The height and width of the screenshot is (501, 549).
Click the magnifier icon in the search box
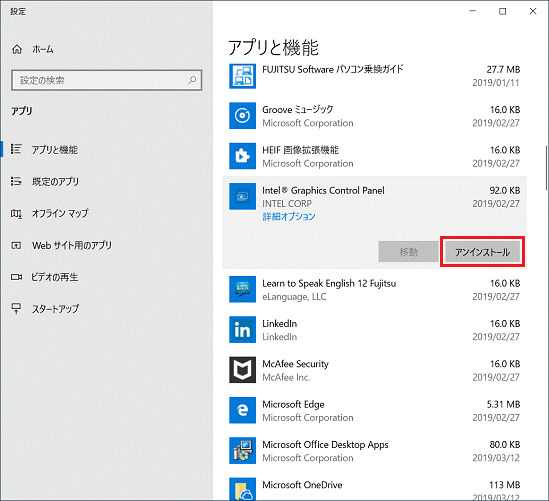[192, 80]
